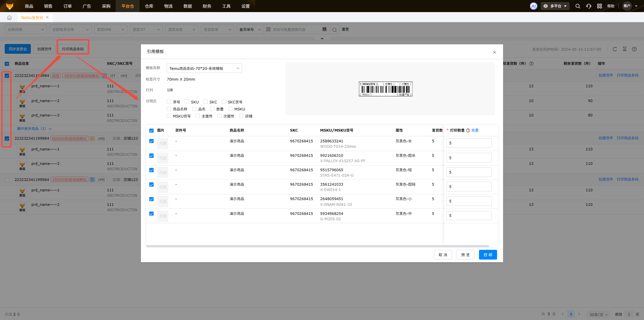644x320 pixels.
Task: Go to the home tab icon
Action: pyautogui.click(x=9, y=17)
